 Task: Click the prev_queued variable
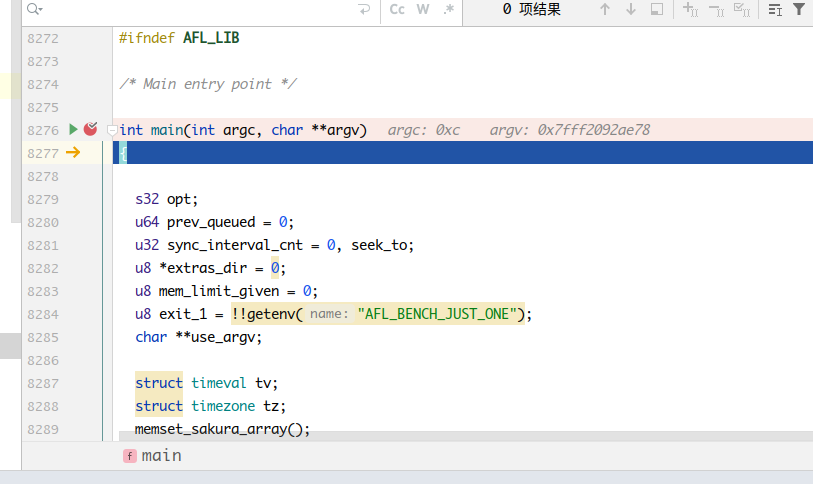211,222
